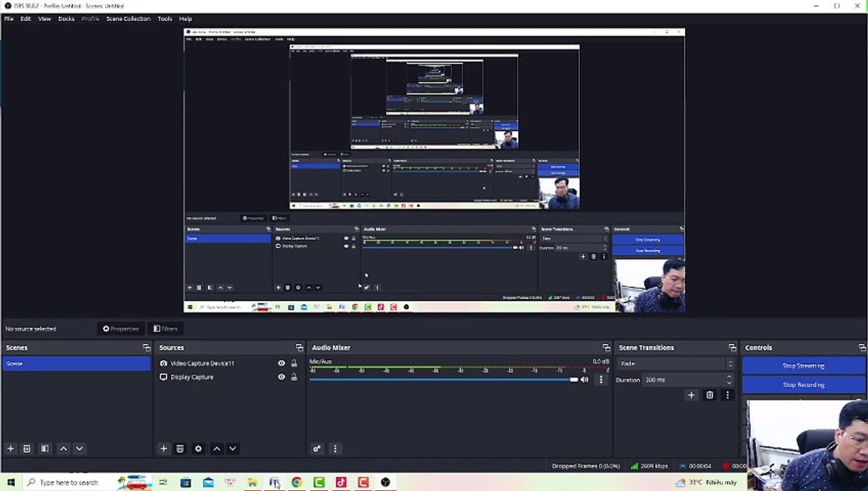
Task: Click the Stop Recording button
Action: 803,385
